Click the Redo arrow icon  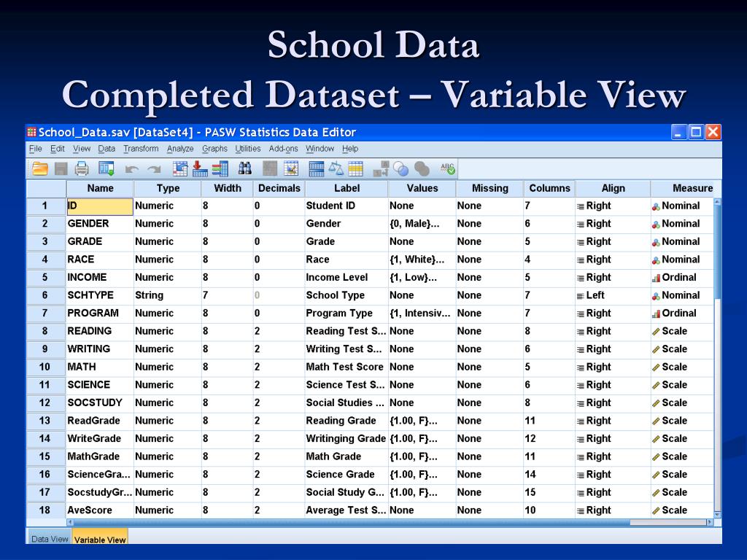tap(154, 169)
